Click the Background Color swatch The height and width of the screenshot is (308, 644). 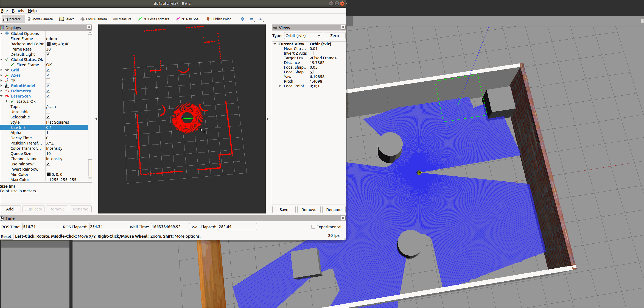[x=49, y=44]
